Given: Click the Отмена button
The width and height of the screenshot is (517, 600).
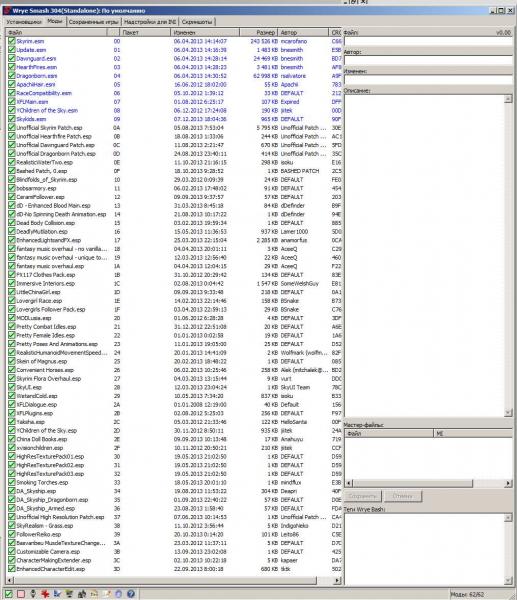Looking at the screenshot, I should pyautogui.click(x=403, y=496).
